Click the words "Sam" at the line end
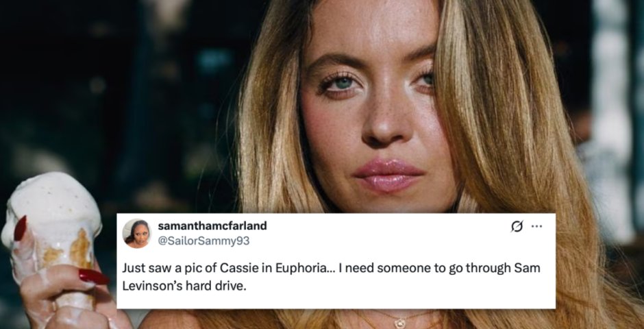This screenshot has height=329, width=644. coord(529,268)
